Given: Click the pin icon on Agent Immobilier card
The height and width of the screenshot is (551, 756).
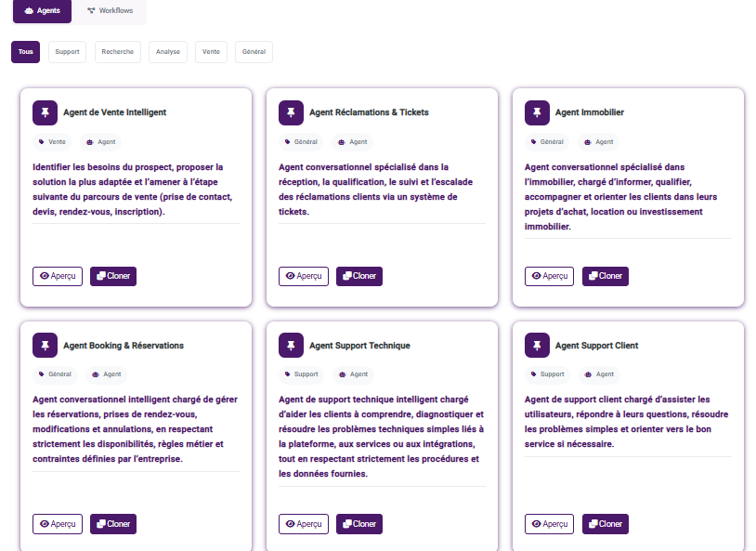Looking at the screenshot, I should point(537,112).
